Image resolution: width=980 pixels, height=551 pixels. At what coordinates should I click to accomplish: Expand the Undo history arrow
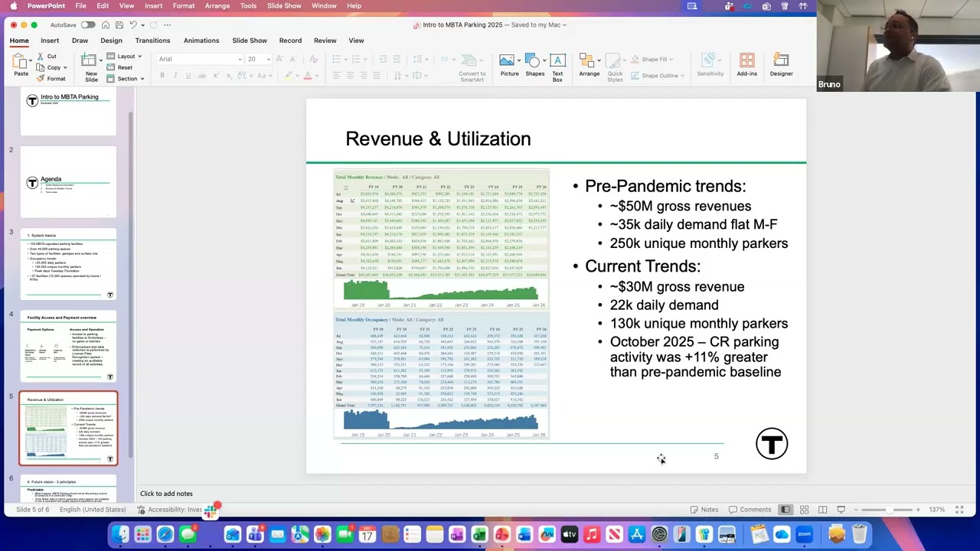pos(142,24)
